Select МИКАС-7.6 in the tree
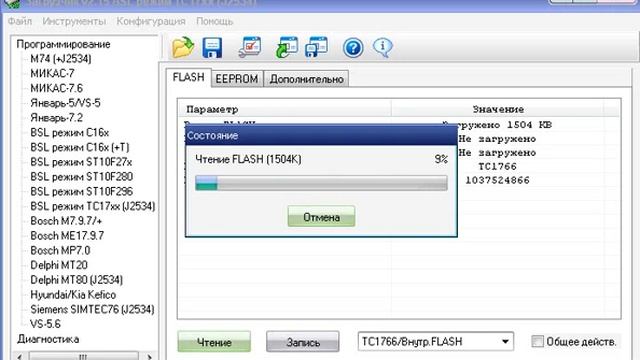Image resolution: width=640 pixels, height=360 pixels. point(57,88)
